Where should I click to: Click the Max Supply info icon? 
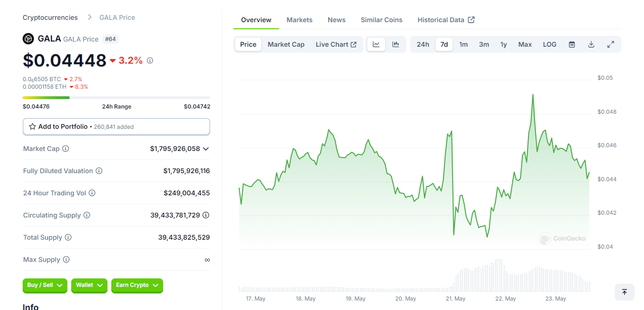click(66, 260)
